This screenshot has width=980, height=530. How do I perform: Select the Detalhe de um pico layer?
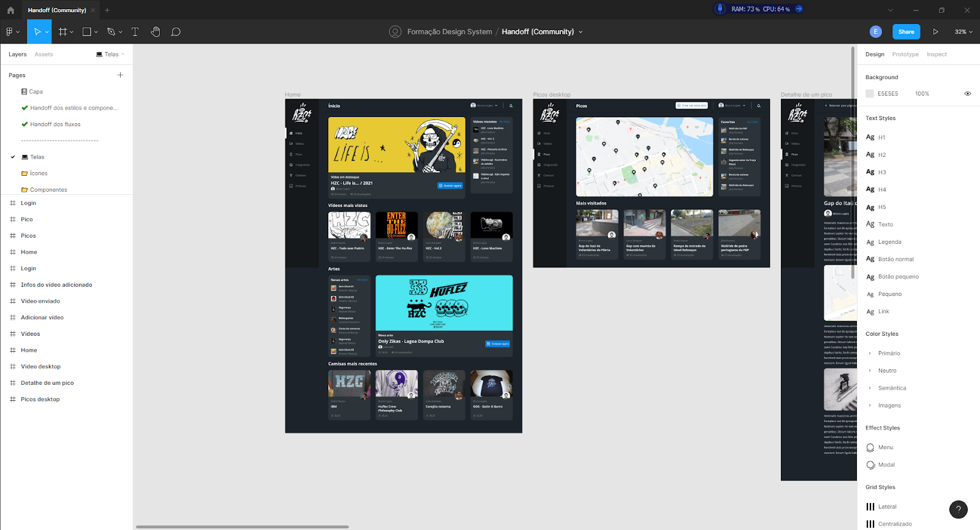click(x=47, y=383)
